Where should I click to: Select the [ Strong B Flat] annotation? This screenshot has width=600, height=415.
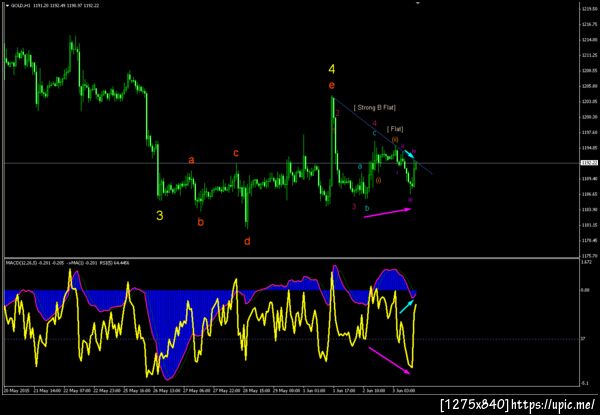point(375,107)
